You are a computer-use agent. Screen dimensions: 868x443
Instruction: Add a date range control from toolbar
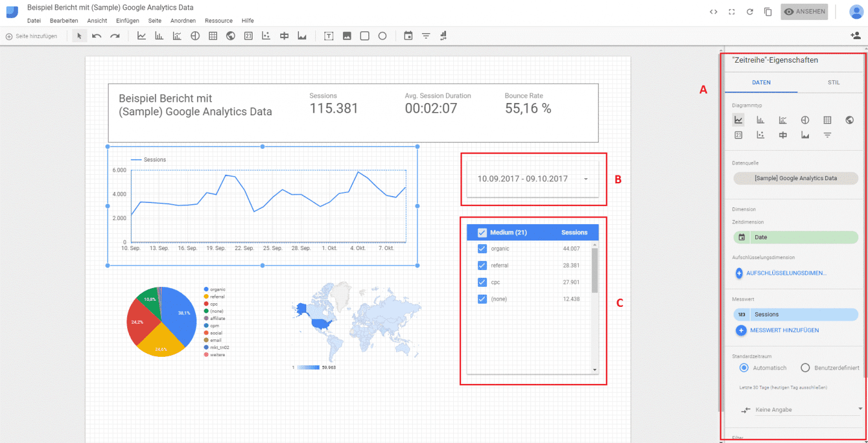click(x=408, y=36)
